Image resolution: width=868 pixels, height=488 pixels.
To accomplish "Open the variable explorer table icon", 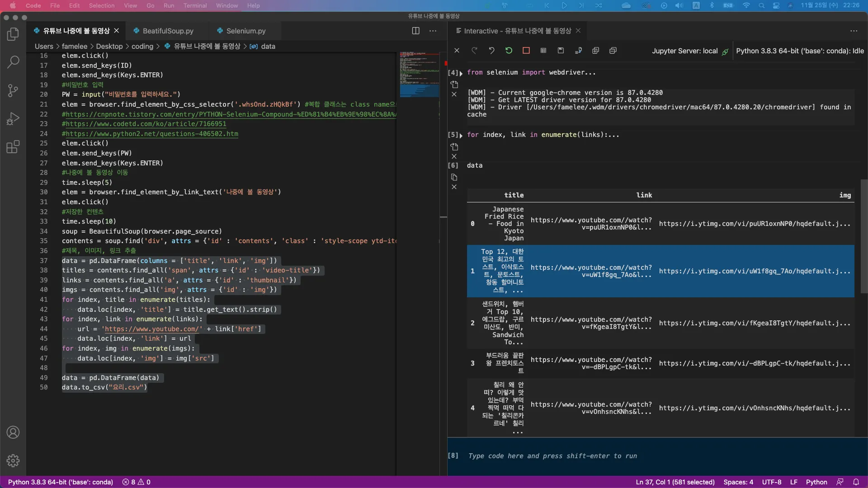I will pos(543,51).
